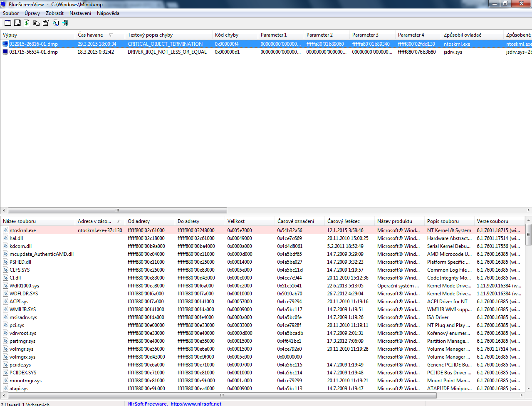
Task: Open the Úpravy menu
Action: (32, 13)
